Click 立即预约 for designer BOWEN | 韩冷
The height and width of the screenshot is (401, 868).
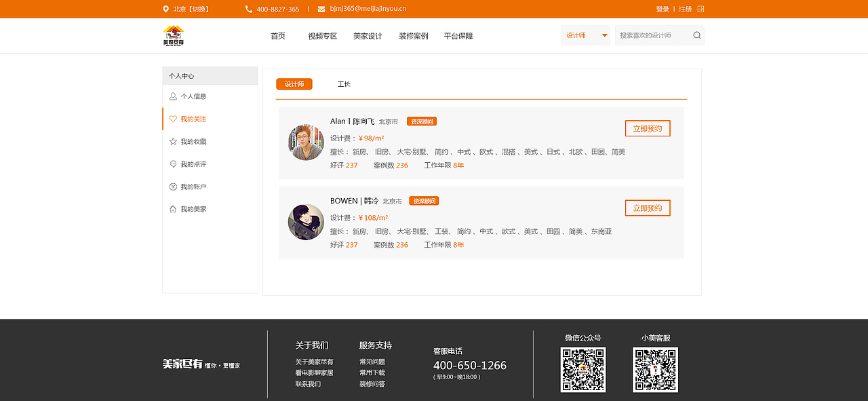click(x=648, y=208)
